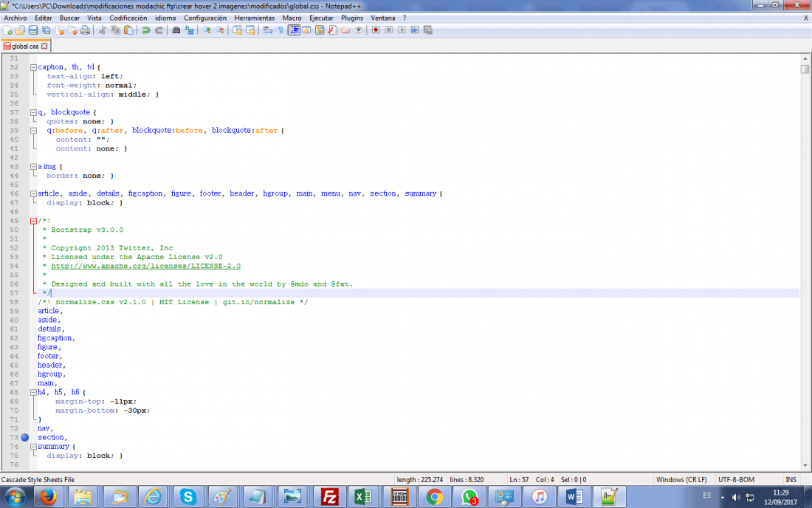The image size is (812, 508).
Task: Click the Ln : 57 status bar field
Action: [519, 479]
